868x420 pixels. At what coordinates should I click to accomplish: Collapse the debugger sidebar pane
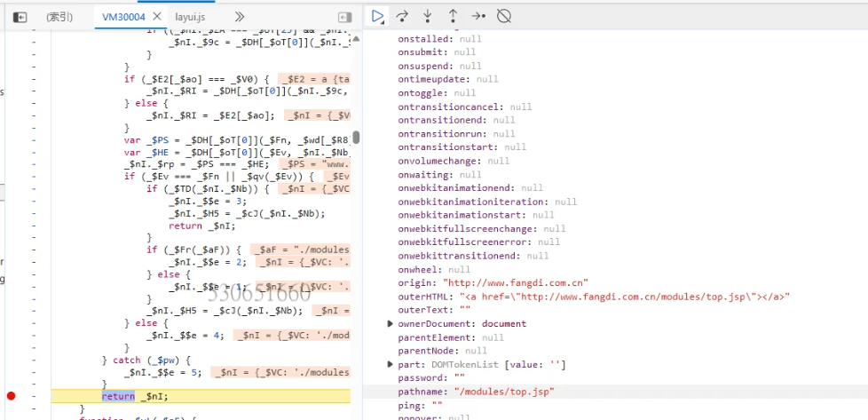(345, 17)
